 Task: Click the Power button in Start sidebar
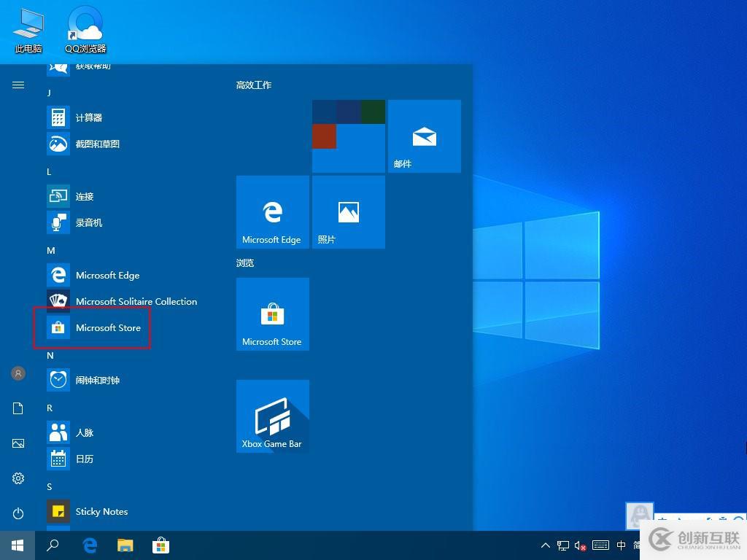pos(18,513)
